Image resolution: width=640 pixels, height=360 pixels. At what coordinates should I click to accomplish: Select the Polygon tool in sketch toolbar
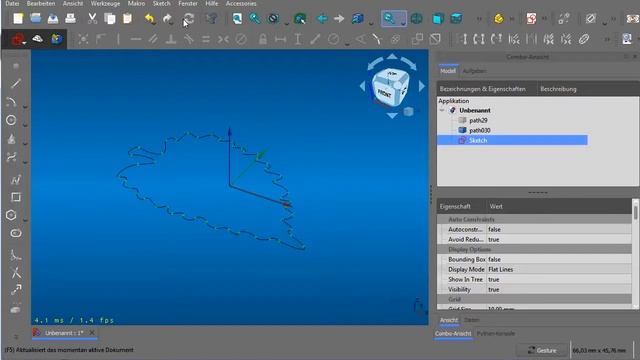11,215
